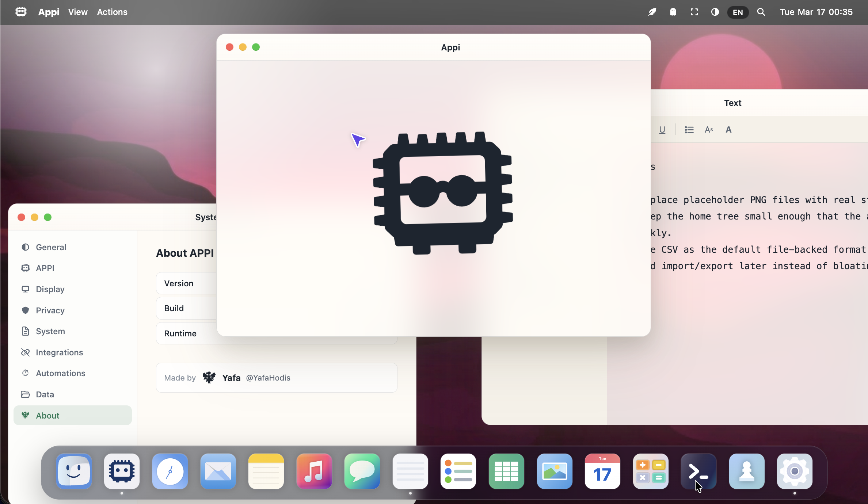Open the View menu
Image resolution: width=868 pixels, height=504 pixels.
[78, 12]
